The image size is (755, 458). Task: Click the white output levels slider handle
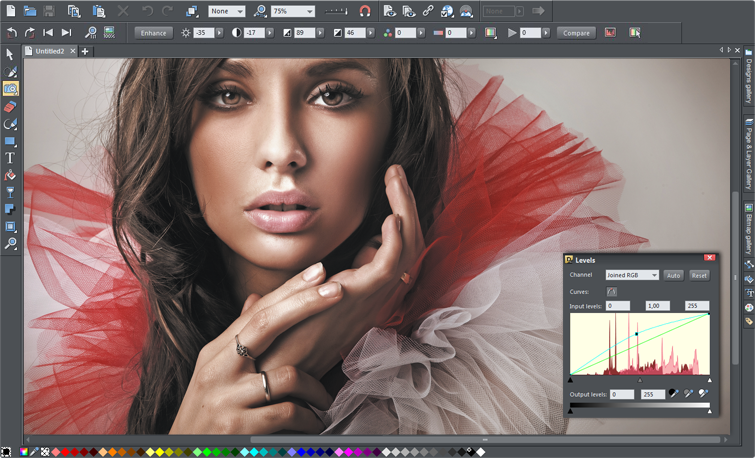tap(709, 411)
